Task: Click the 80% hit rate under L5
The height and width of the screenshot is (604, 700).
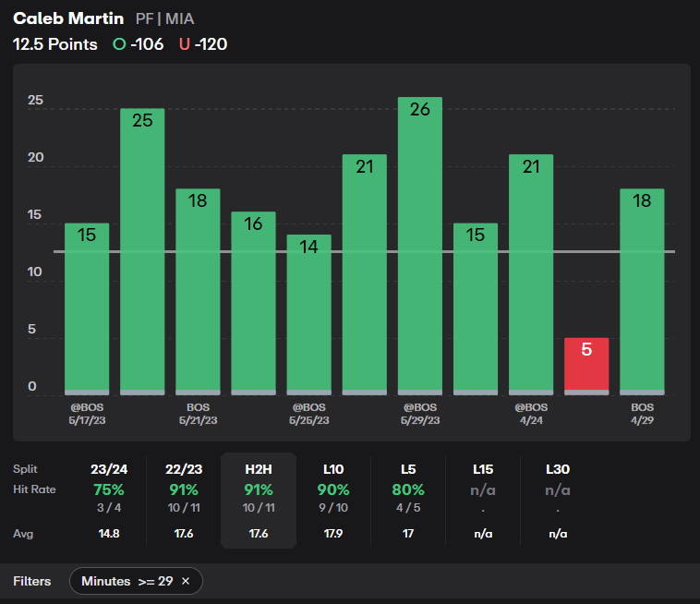Action: coord(408,489)
